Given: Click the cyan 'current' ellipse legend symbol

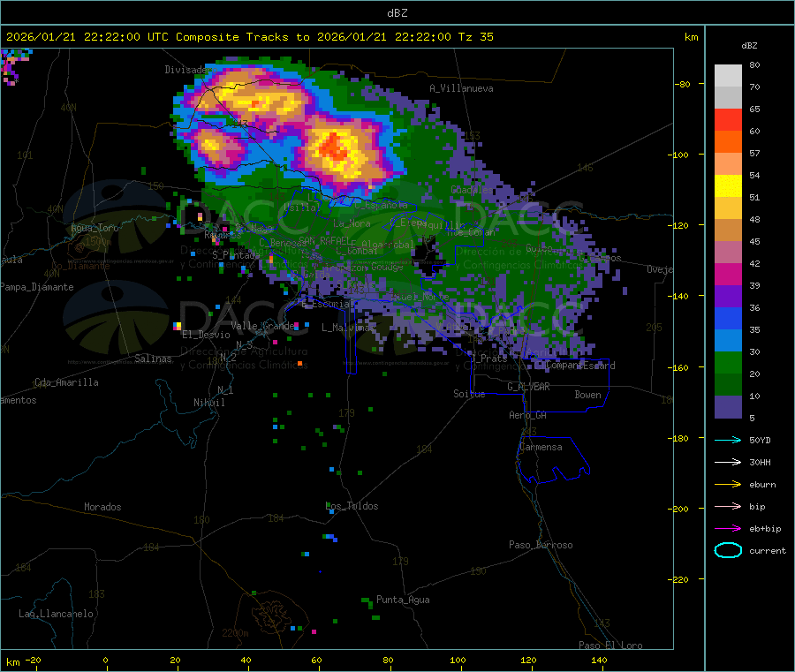Looking at the screenshot, I should 728,550.
